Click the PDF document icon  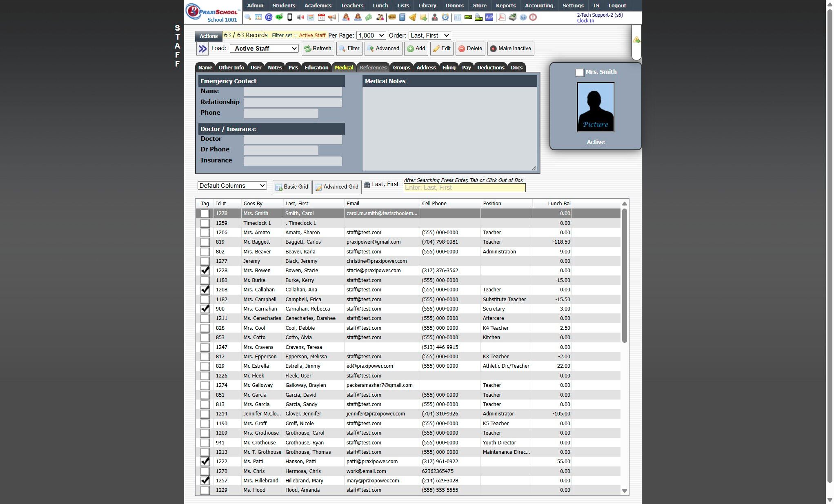pyautogui.click(x=502, y=17)
